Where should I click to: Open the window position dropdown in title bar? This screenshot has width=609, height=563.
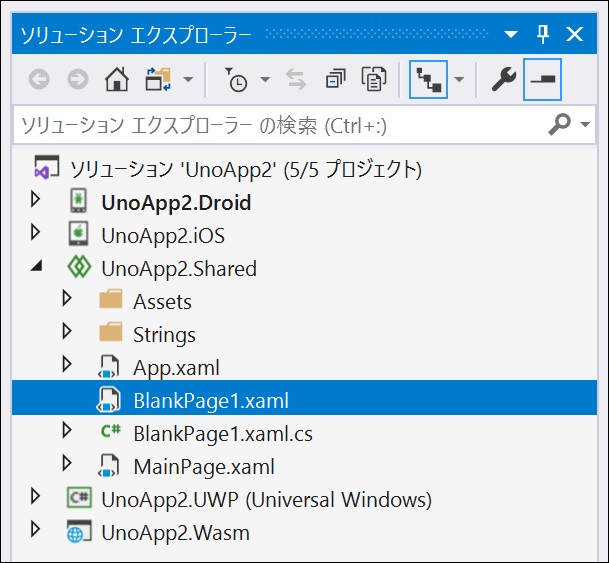tap(511, 35)
